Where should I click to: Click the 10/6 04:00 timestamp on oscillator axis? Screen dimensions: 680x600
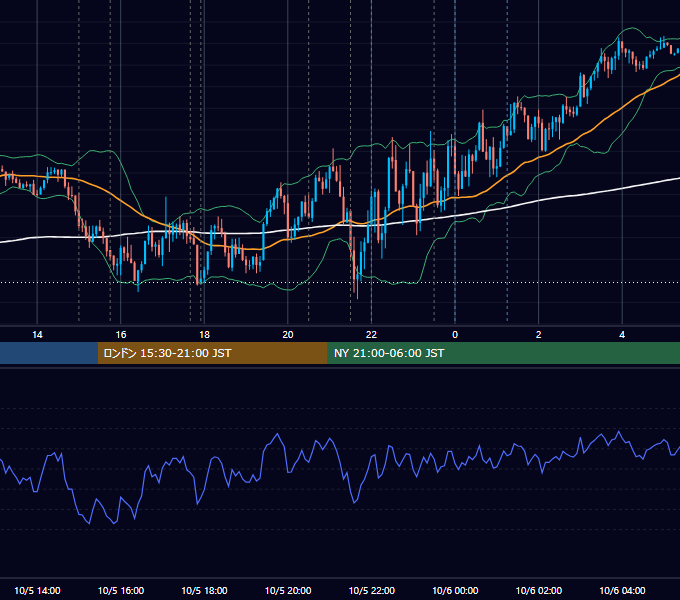(622, 590)
